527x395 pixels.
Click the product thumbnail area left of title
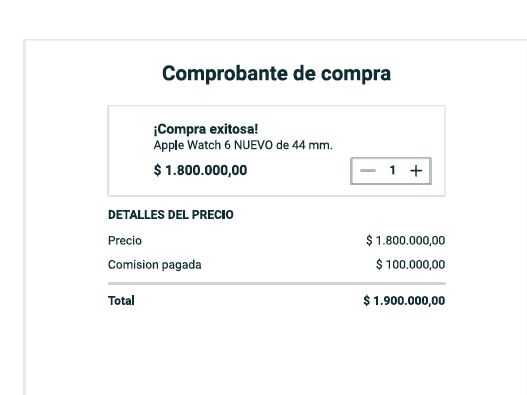(x=130, y=150)
